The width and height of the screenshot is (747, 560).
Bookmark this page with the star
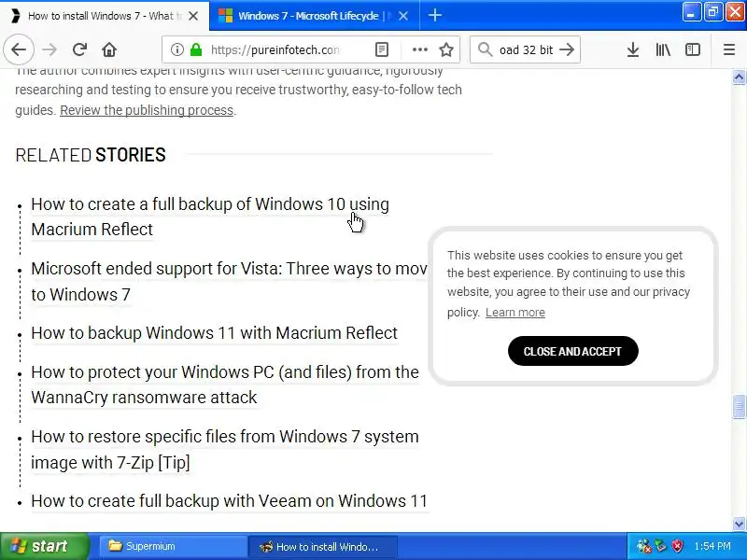coord(446,49)
